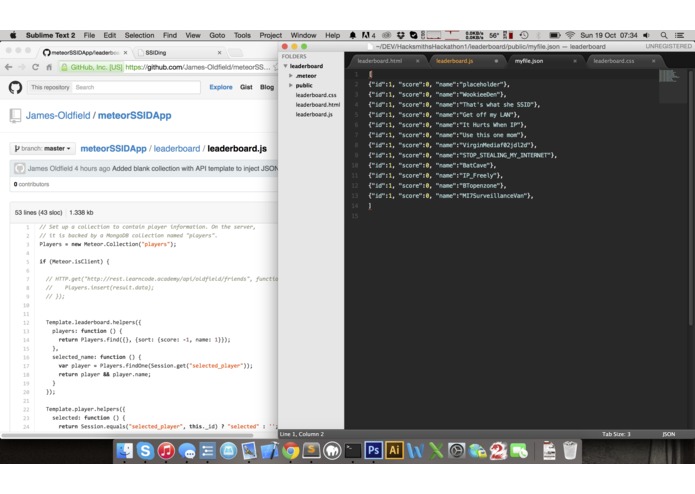This screenshot has height=494, width=695.
Task: Open Terminal from the dock
Action: coord(353,451)
